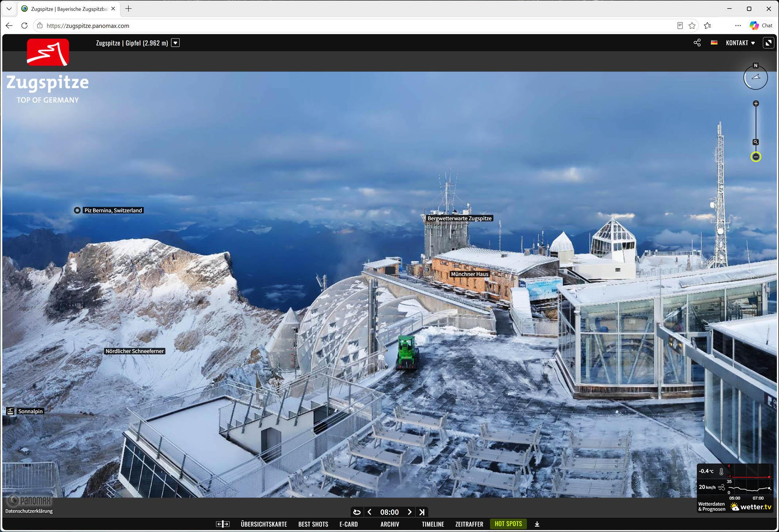
Task: Open the ARCHIV menu item
Action: [x=390, y=524]
